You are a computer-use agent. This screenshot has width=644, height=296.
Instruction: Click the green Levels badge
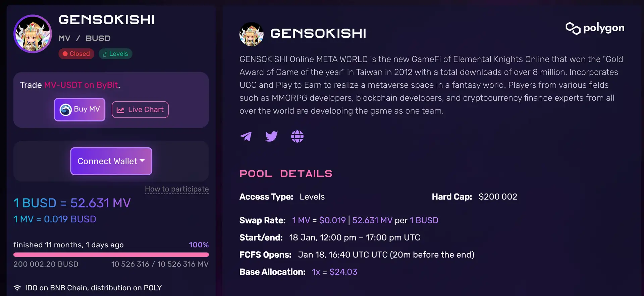115,54
